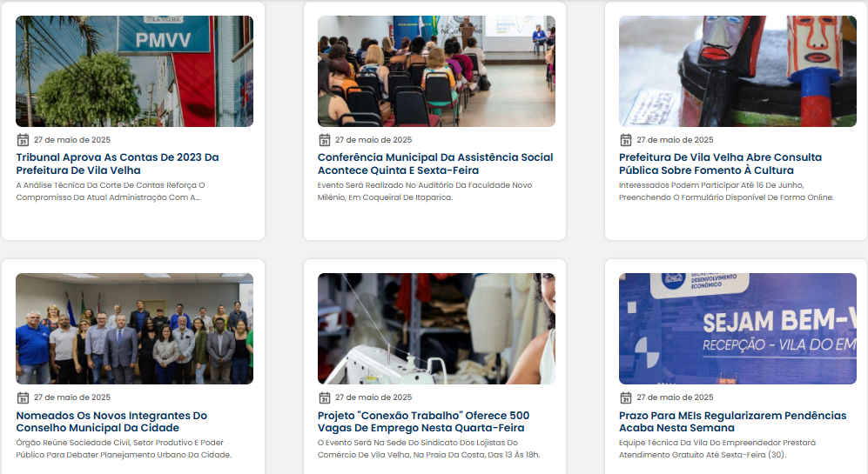Open auditorium audience photo thumbnail
The width and height of the screenshot is (868, 474).
pyautogui.click(x=436, y=71)
